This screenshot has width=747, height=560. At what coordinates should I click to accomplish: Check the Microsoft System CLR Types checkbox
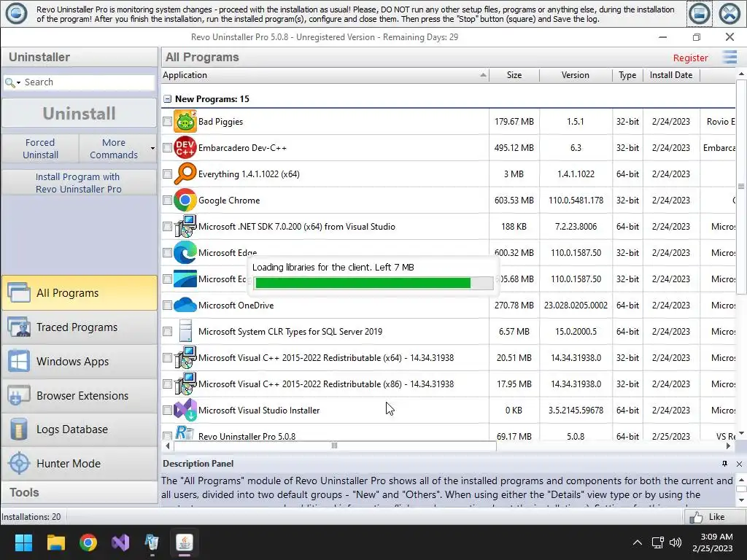pos(167,331)
